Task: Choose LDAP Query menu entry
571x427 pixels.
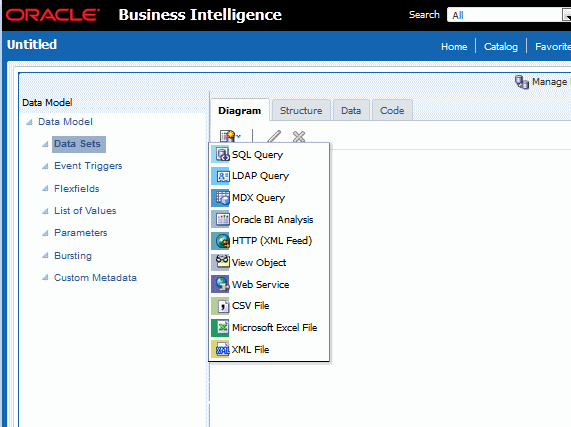Action: [269, 176]
